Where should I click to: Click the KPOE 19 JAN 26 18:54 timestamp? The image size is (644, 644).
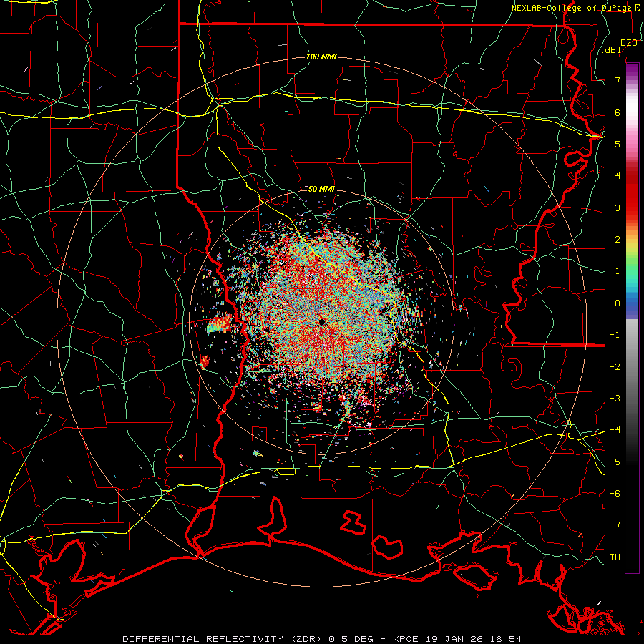457,639
